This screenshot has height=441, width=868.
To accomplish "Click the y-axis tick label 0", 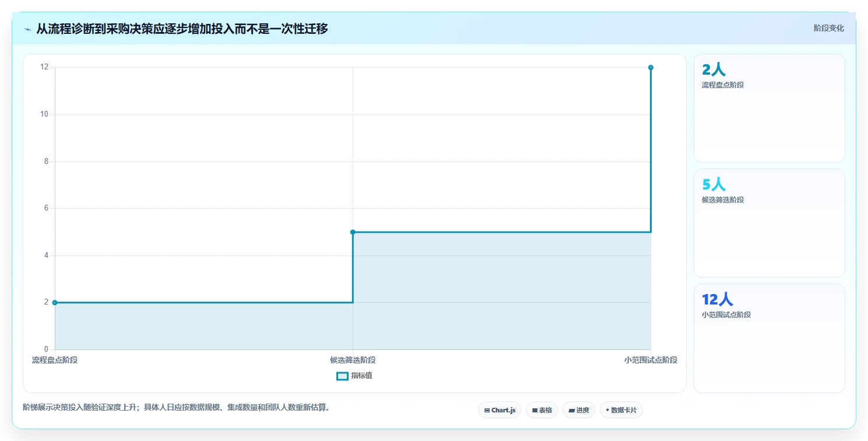I will point(46,349).
